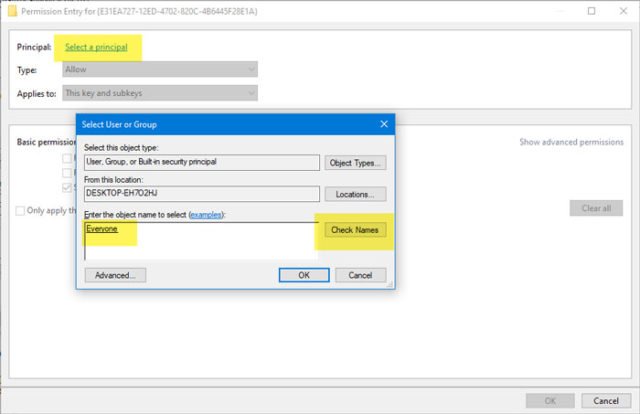This screenshot has height=414, width=640.
Task: Confirm with OK in the Select User dialog
Action: click(304, 275)
